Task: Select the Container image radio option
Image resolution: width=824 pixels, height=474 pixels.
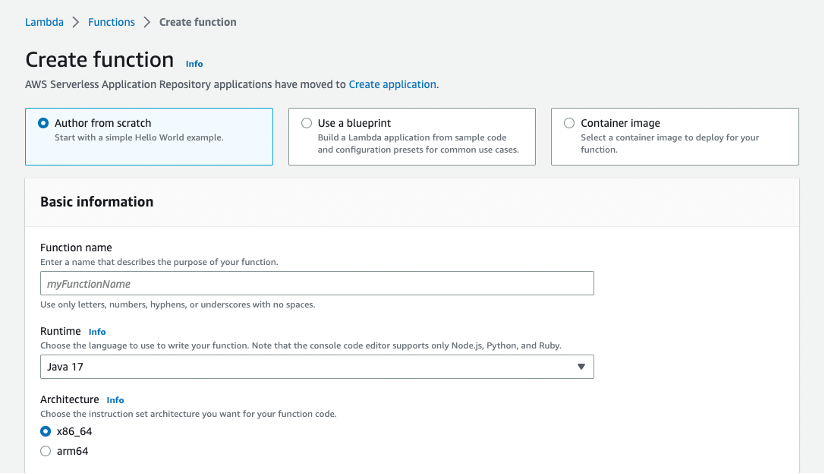Action: 569,123
